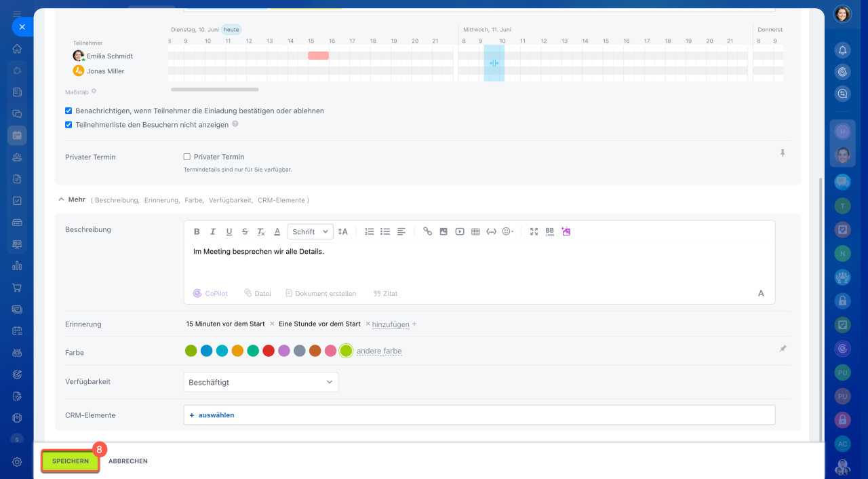Click the 'andere farbe' link
Screen dimensions: 868x479
[x=379, y=351]
